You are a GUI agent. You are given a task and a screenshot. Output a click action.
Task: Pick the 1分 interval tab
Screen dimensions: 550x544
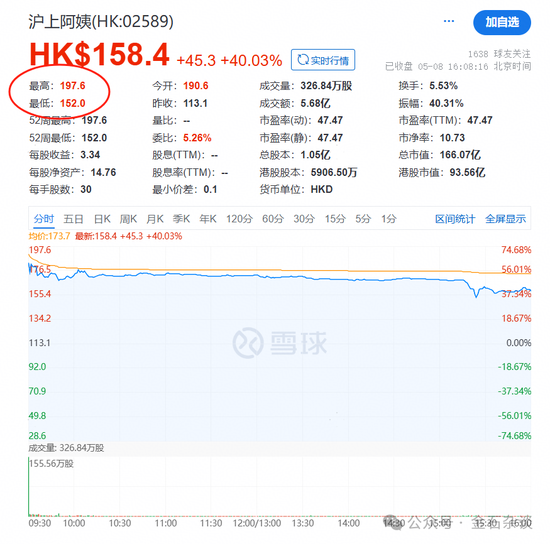(x=389, y=219)
